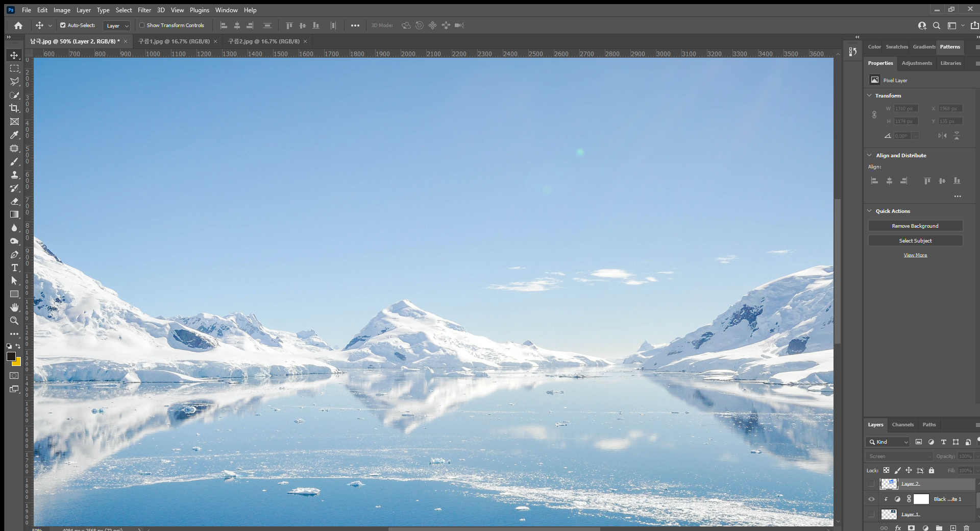Image resolution: width=980 pixels, height=531 pixels.
Task: Open the Search icon in options bar
Action: click(x=937, y=26)
